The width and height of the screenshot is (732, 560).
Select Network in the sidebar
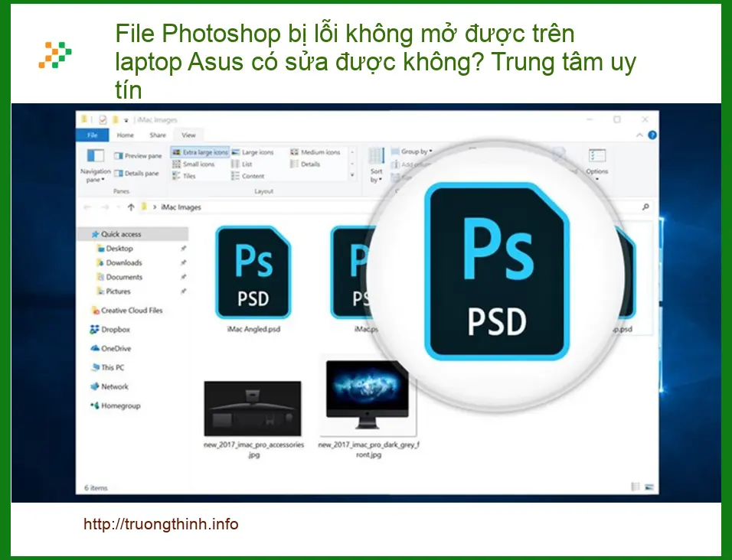pos(109,386)
